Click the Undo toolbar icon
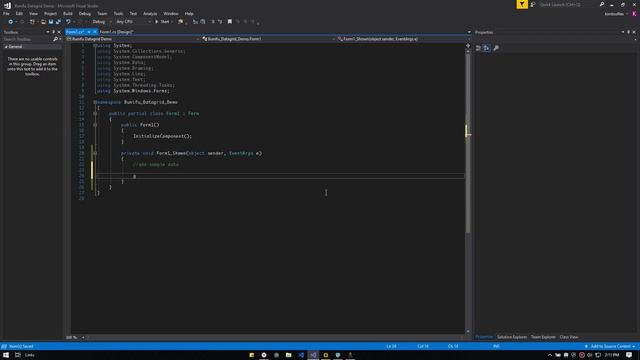The width and height of the screenshot is (640, 360). coord(68,22)
